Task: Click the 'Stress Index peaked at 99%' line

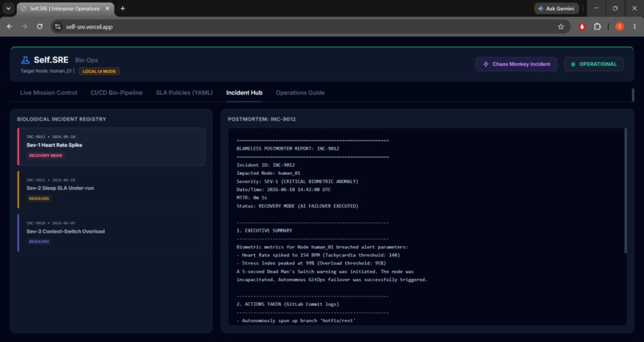Action: [x=312, y=263]
